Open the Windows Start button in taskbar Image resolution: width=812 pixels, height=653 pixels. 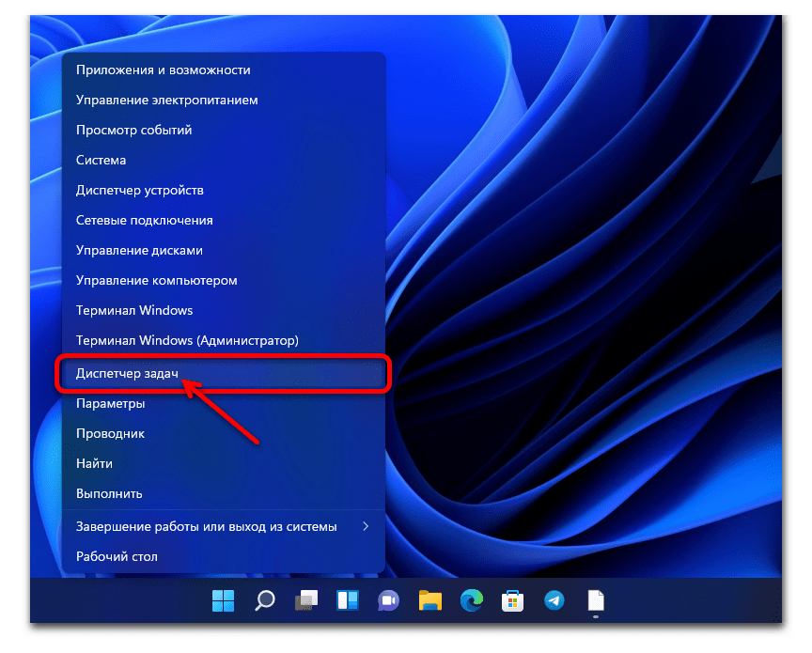223,600
